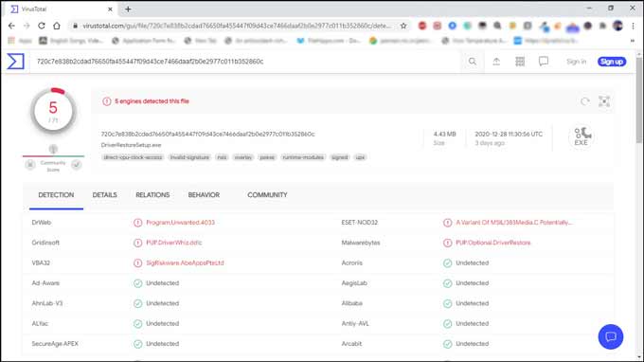Click the DriverRestoreSetup.exe file name

131,145
